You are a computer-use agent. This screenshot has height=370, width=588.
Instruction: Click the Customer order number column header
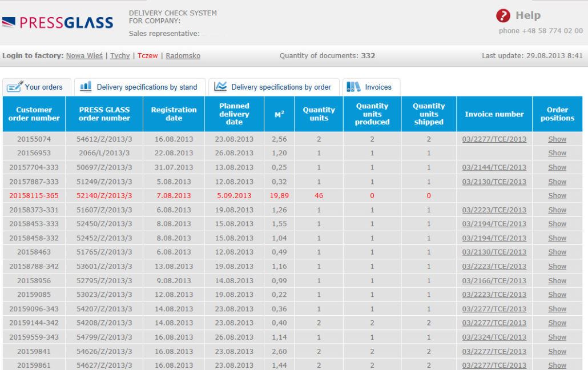[34, 114]
